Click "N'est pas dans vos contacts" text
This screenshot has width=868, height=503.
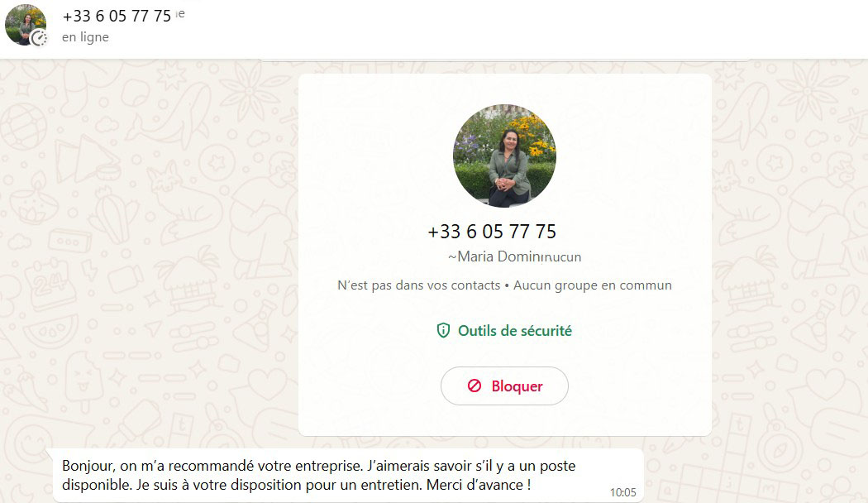coord(418,285)
